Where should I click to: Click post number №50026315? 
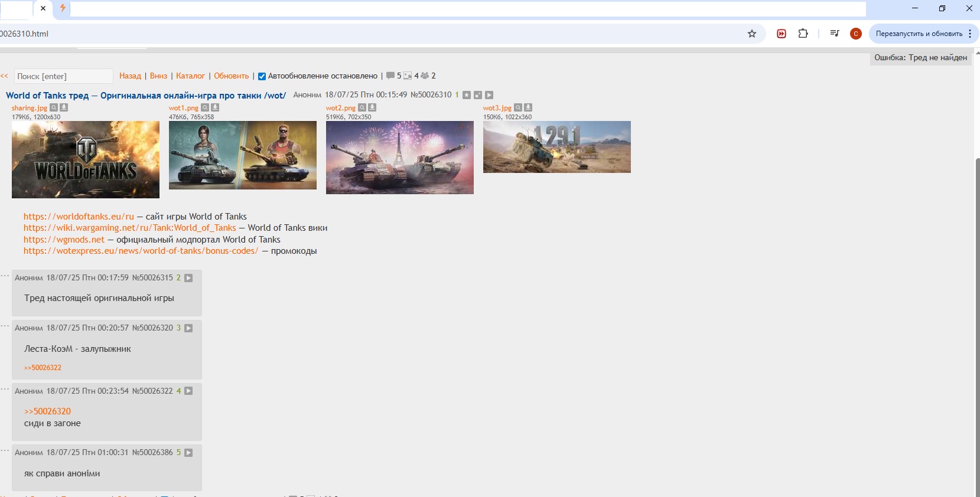pyautogui.click(x=152, y=277)
